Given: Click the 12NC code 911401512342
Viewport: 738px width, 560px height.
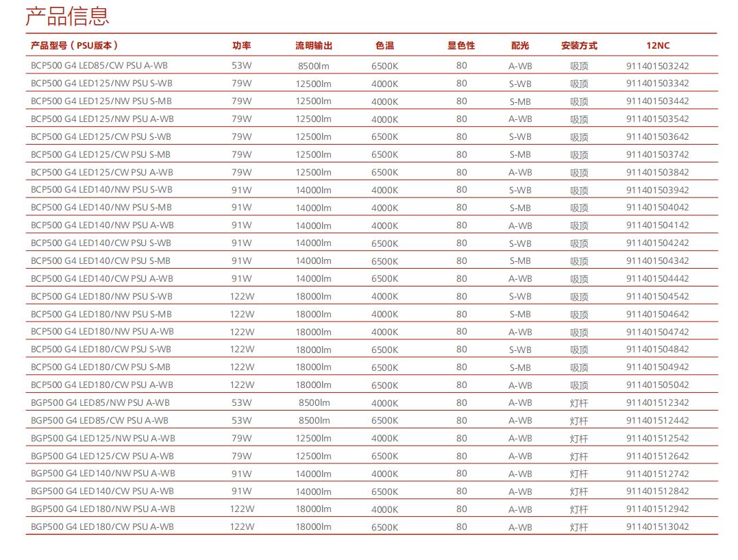Looking at the screenshot, I should click(x=657, y=402).
